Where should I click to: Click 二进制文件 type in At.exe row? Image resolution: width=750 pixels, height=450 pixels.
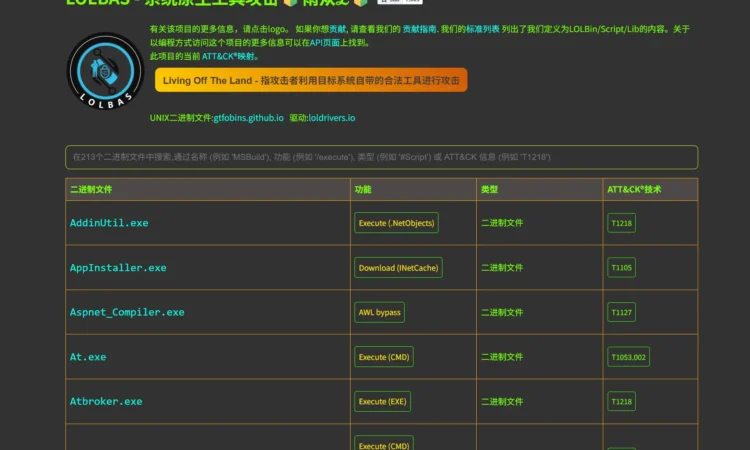pos(502,357)
